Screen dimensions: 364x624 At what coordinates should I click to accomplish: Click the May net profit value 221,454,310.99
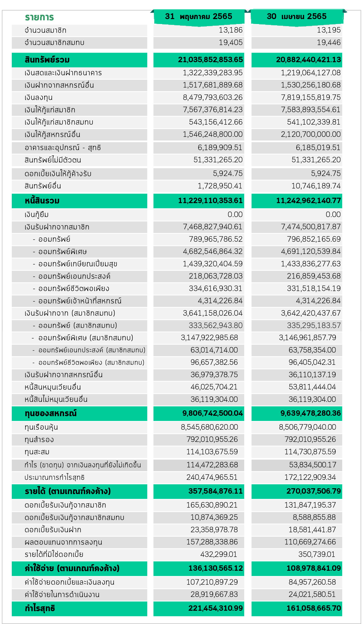[x=216, y=608]
